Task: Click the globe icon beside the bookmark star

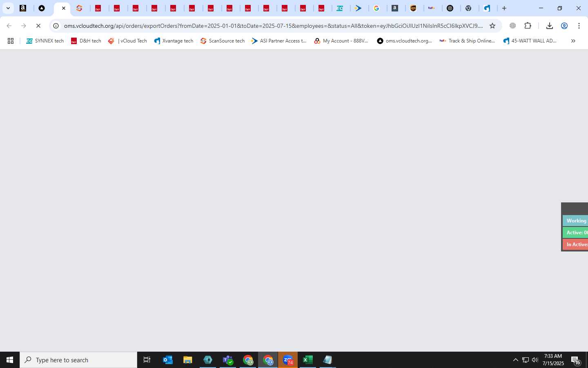Action: pos(513,26)
